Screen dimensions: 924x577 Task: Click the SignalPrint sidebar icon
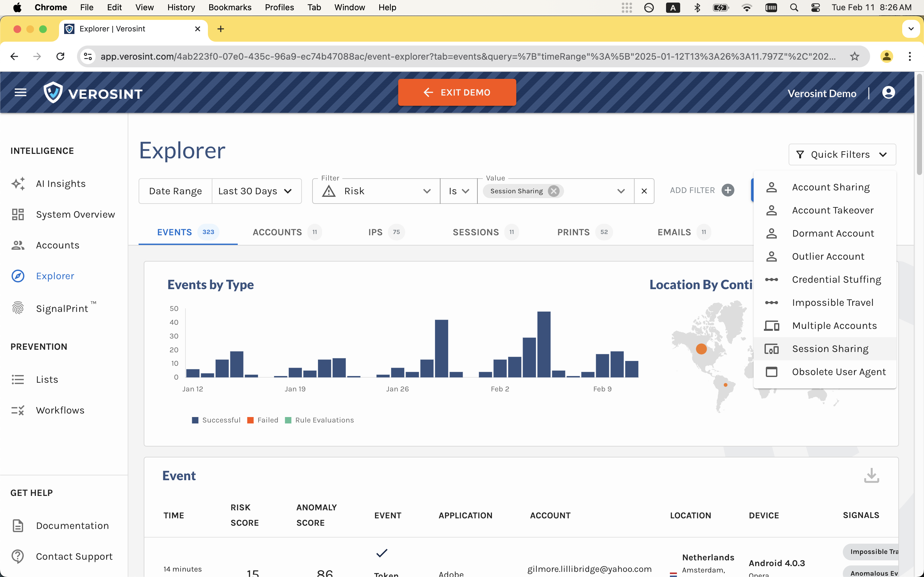coord(17,308)
